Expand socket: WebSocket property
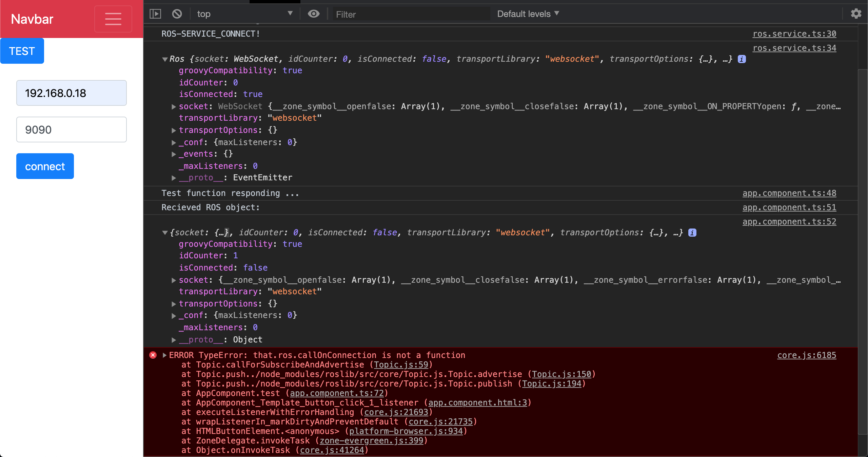Image resolution: width=868 pixels, height=457 pixels. [x=174, y=107]
